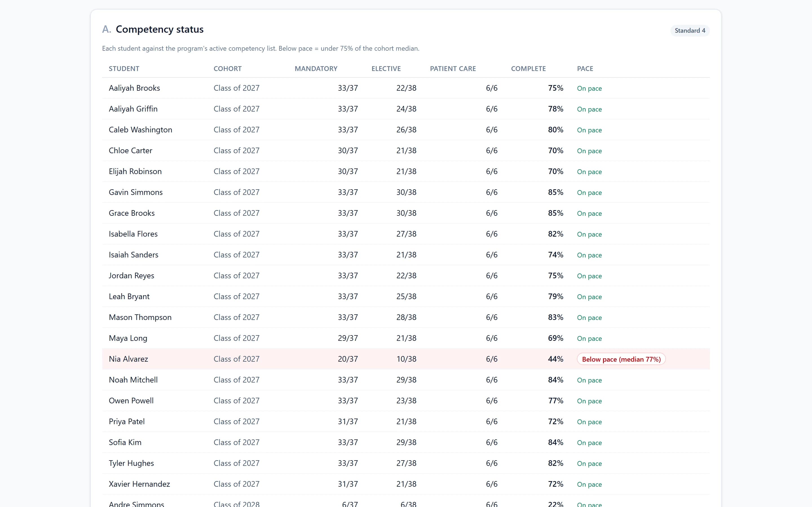Select Chloe Carter's mandatory count 30/37

click(x=348, y=151)
